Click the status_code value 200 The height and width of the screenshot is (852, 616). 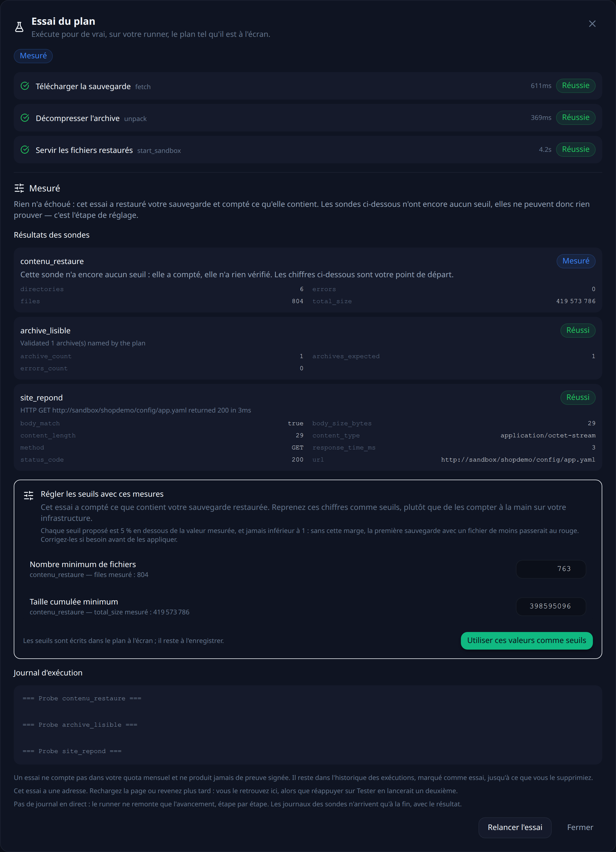coord(298,460)
